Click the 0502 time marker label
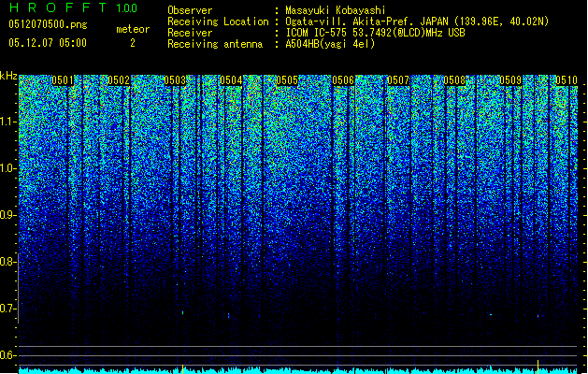The image size is (588, 374). [119, 80]
